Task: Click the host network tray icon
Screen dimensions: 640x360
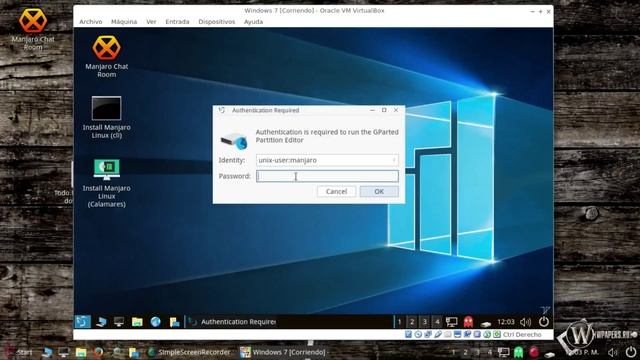Action: tap(504, 352)
